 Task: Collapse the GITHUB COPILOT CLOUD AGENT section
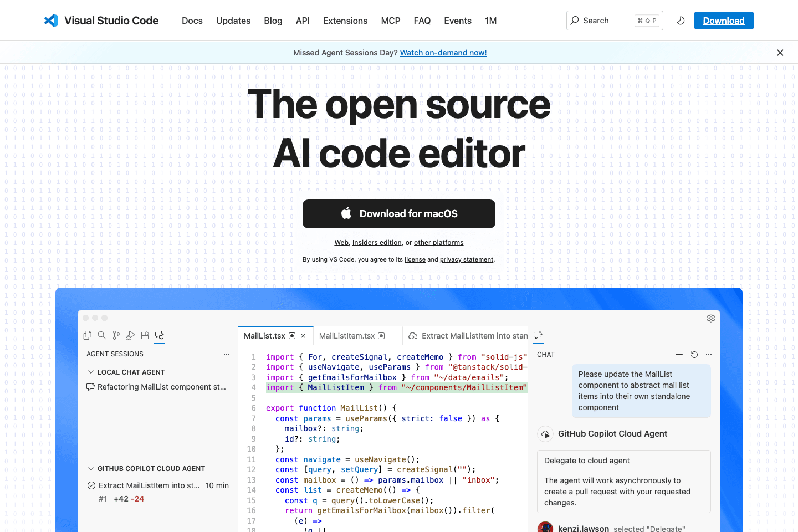91,468
